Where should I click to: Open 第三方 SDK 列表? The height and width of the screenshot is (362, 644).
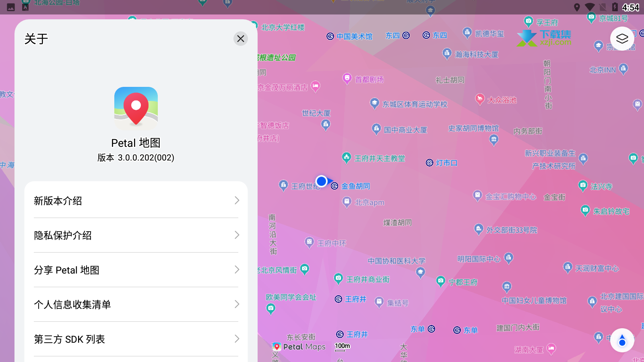click(x=136, y=339)
